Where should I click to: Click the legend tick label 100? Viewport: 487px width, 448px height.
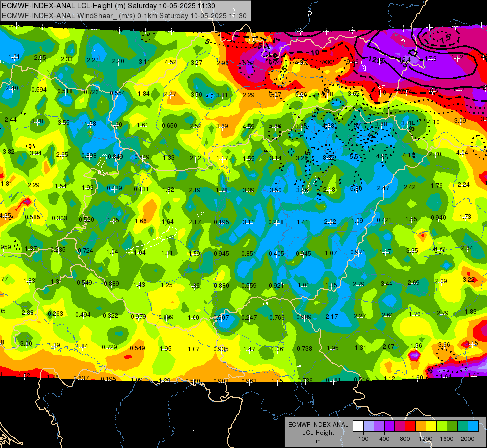[x=363, y=439]
